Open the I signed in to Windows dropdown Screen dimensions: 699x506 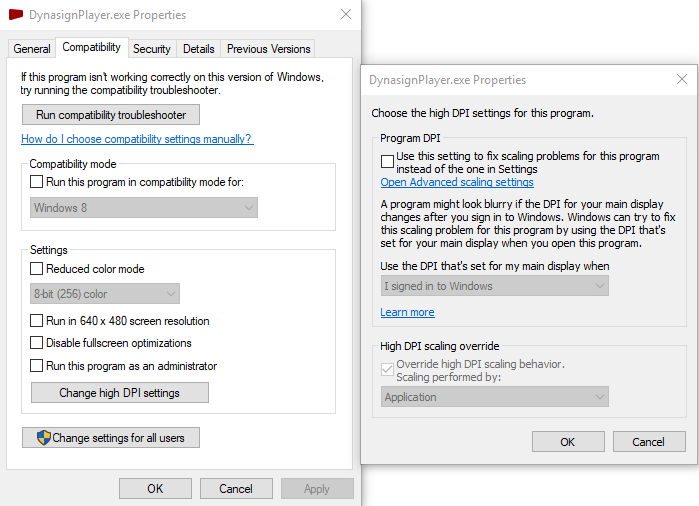(494, 286)
